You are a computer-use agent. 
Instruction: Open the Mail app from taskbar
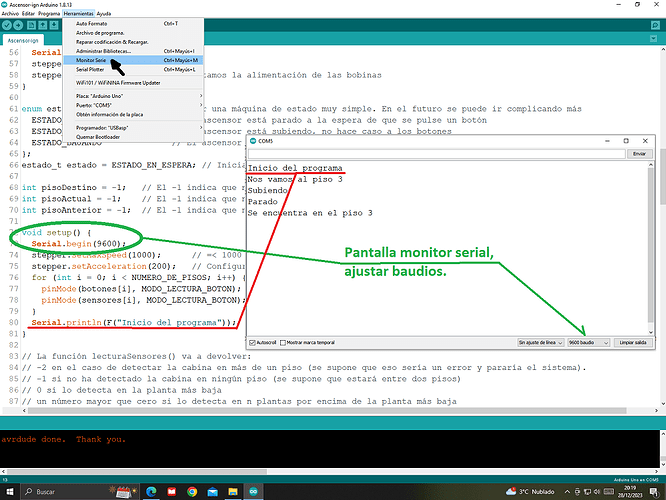212,492
